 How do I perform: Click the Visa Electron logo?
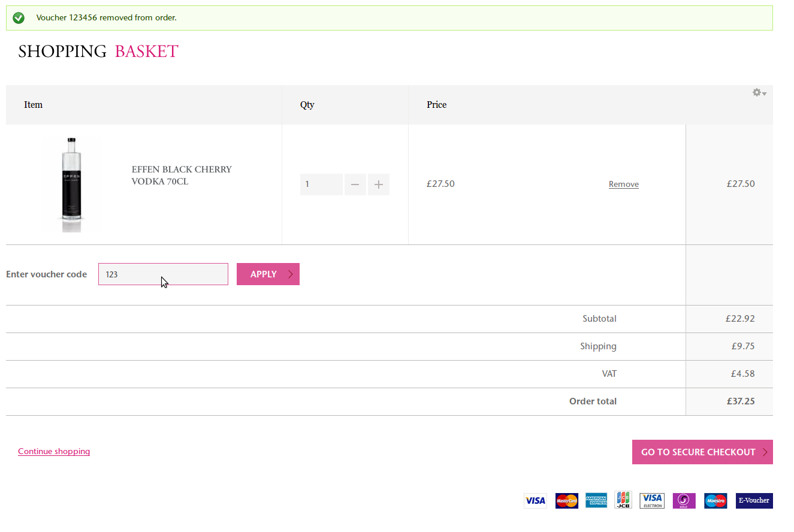652,501
